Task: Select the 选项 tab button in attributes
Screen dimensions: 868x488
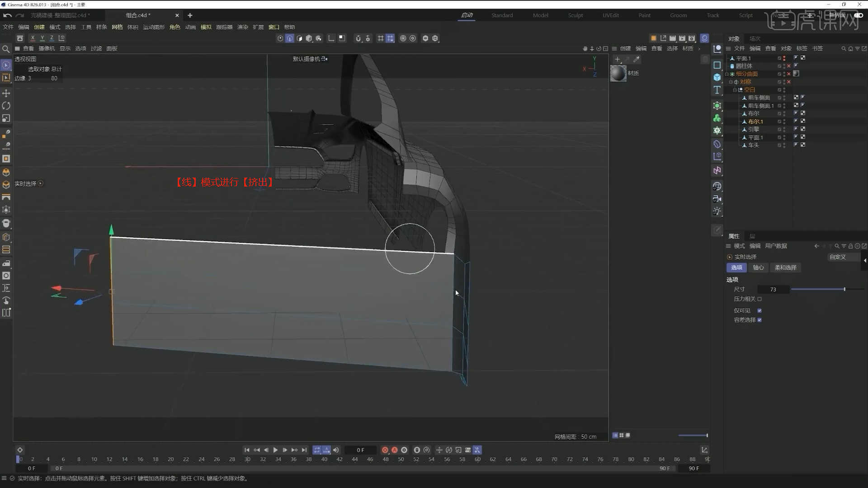Action: [737, 268]
